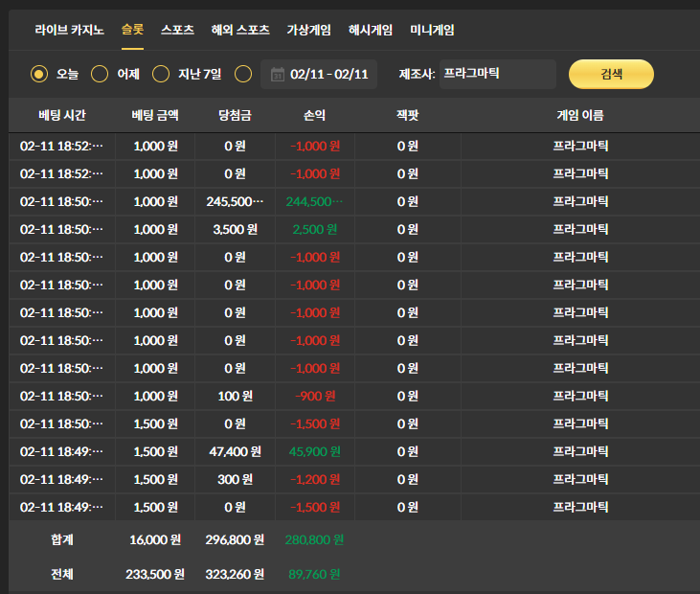Click the bet time in the 3,500 원 row
Screen dimensions: 700x594
[61, 230]
